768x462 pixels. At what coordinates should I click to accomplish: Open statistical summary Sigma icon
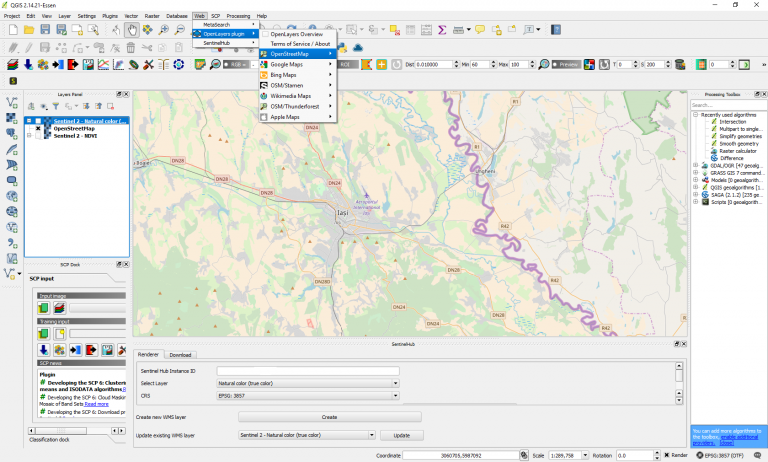(x=442, y=30)
